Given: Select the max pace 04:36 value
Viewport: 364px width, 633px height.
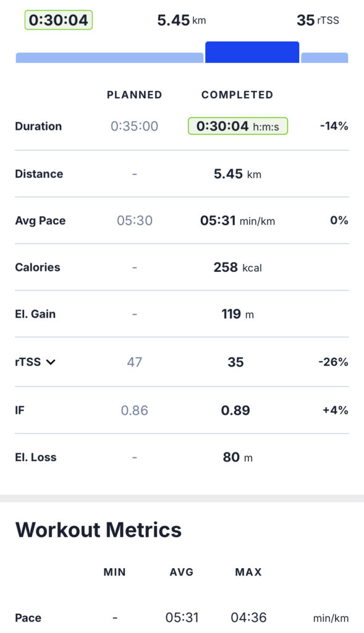Looking at the screenshot, I should (x=248, y=618).
